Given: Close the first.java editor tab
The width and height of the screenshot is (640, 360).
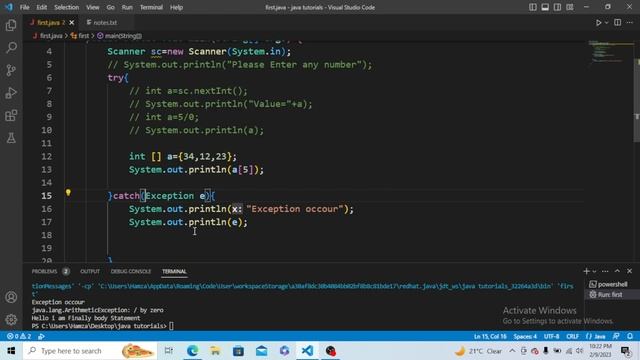Looking at the screenshot, I should click(72, 22).
